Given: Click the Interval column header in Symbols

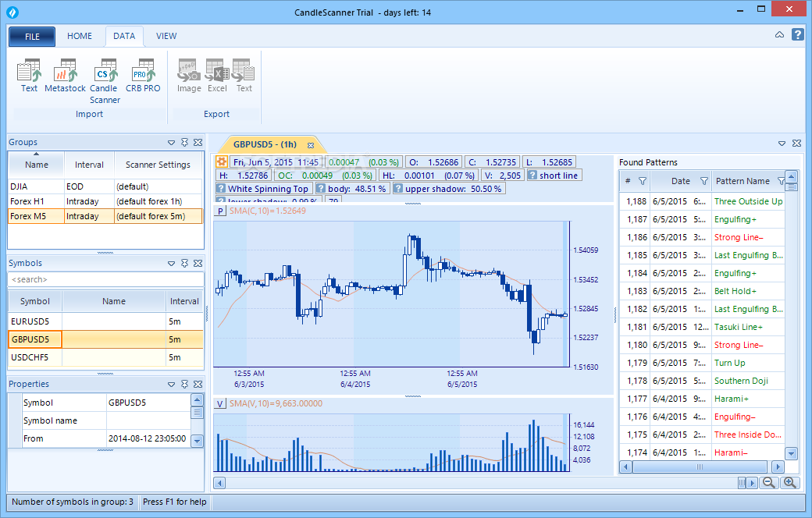Looking at the screenshot, I should (x=184, y=301).
